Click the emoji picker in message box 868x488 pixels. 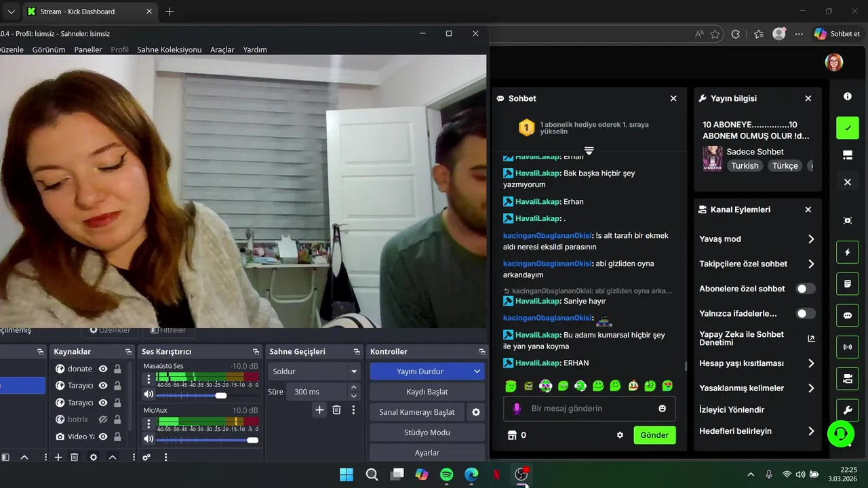pyautogui.click(x=662, y=409)
